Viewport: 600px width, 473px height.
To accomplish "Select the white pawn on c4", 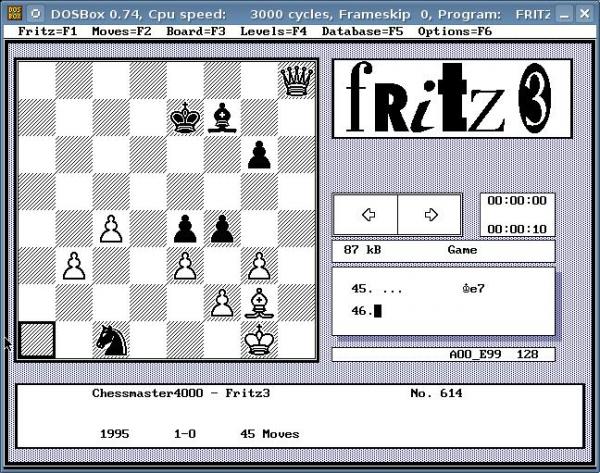I will tap(111, 229).
